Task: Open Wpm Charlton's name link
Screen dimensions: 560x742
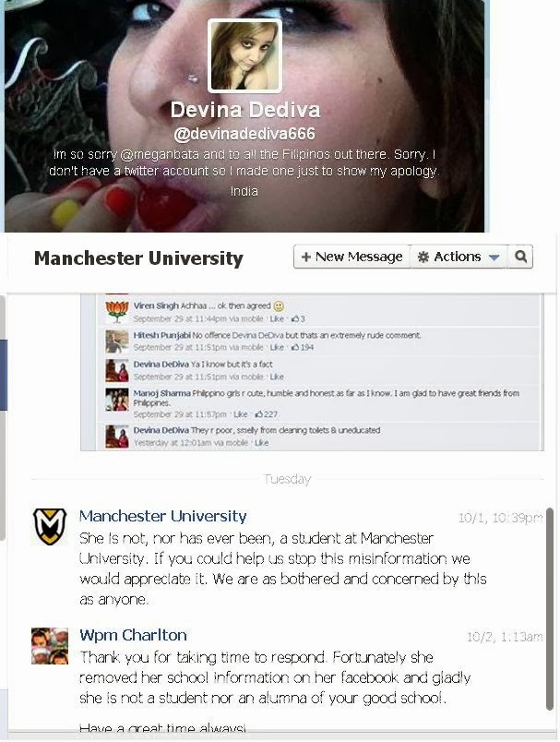Action: [x=133, y=635]
